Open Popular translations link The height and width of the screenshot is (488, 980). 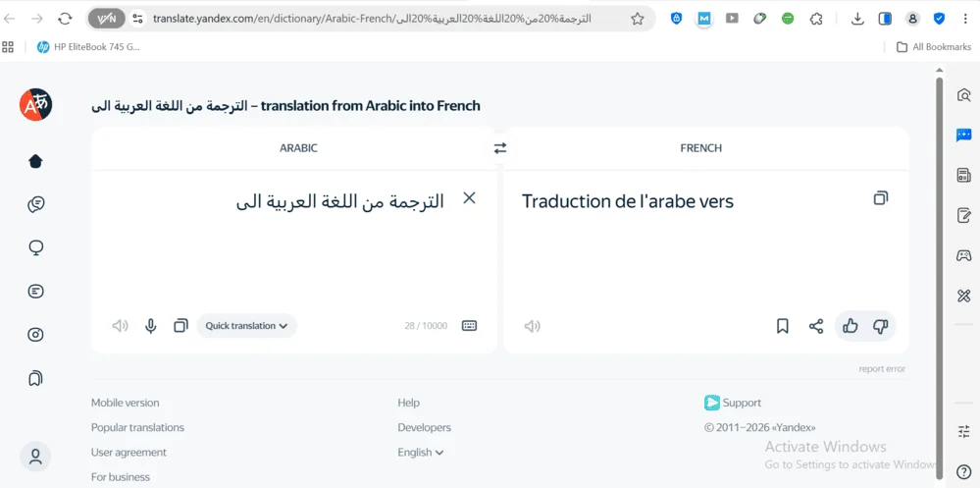pyautogui.click(x=137, y=428)
